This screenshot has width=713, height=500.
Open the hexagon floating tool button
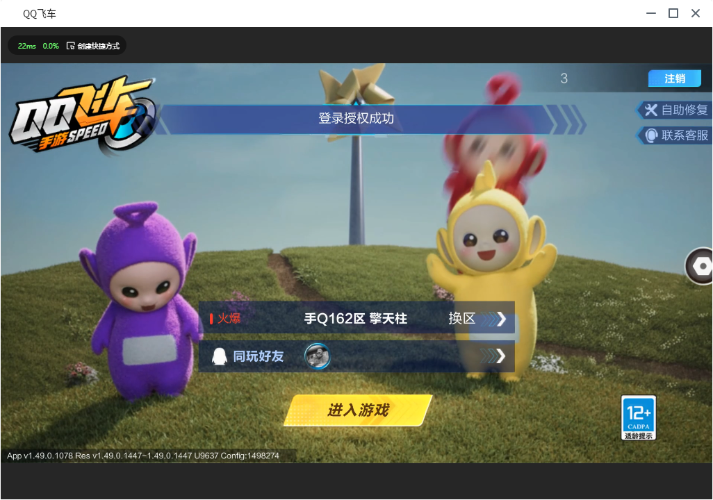pos(700,266)
